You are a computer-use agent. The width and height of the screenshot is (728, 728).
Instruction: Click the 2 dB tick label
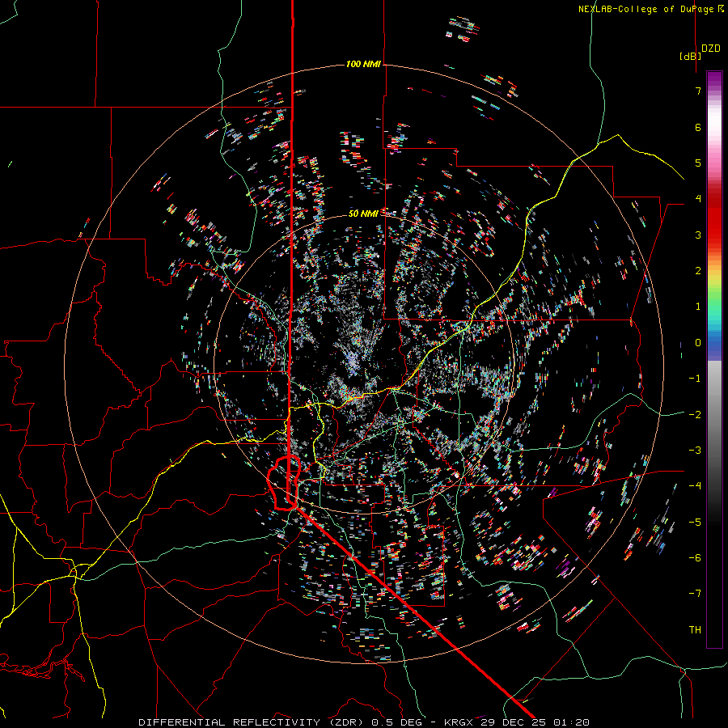(x=698, y=271)
